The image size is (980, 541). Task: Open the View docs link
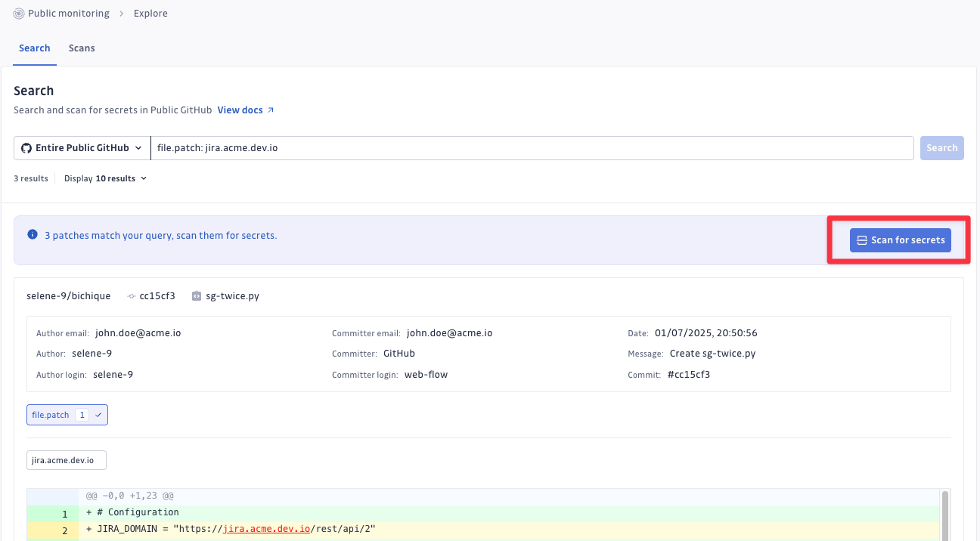[240, 110]
